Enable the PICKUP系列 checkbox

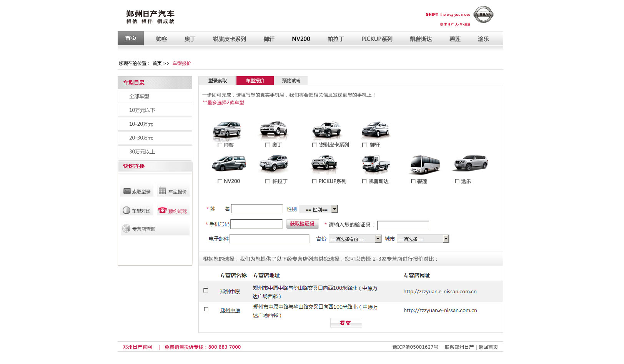click(x=314, y=181)
